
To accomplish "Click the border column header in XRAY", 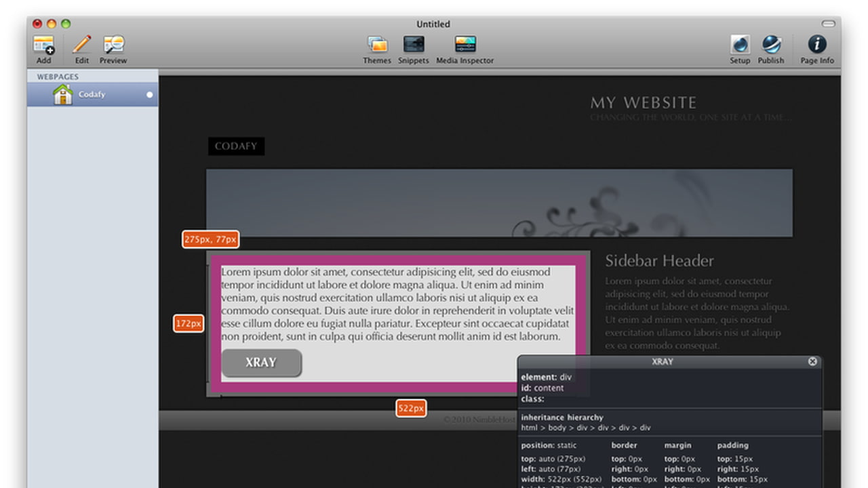I will click(624, 445).
